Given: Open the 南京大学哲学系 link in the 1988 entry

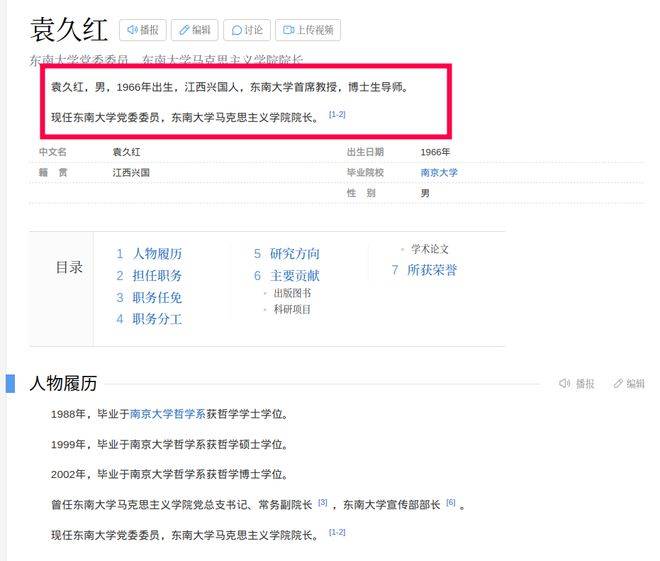Looking at the screenshot, I should pos(168,414).
